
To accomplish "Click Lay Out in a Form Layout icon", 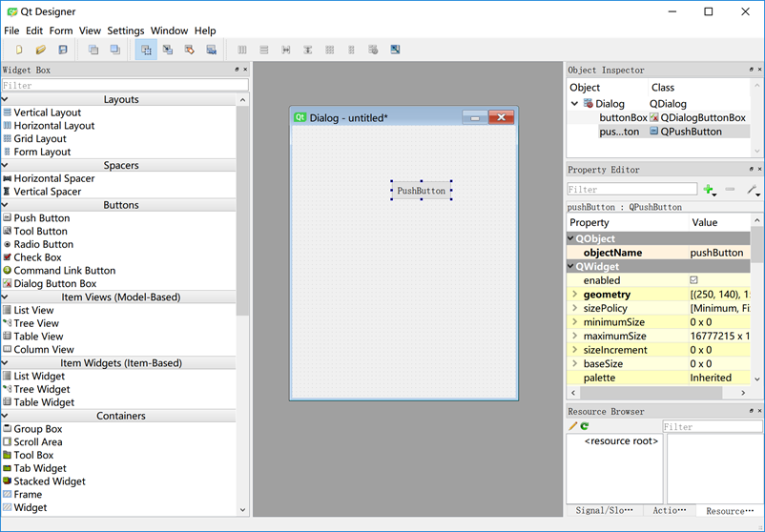I will [351, 50].
